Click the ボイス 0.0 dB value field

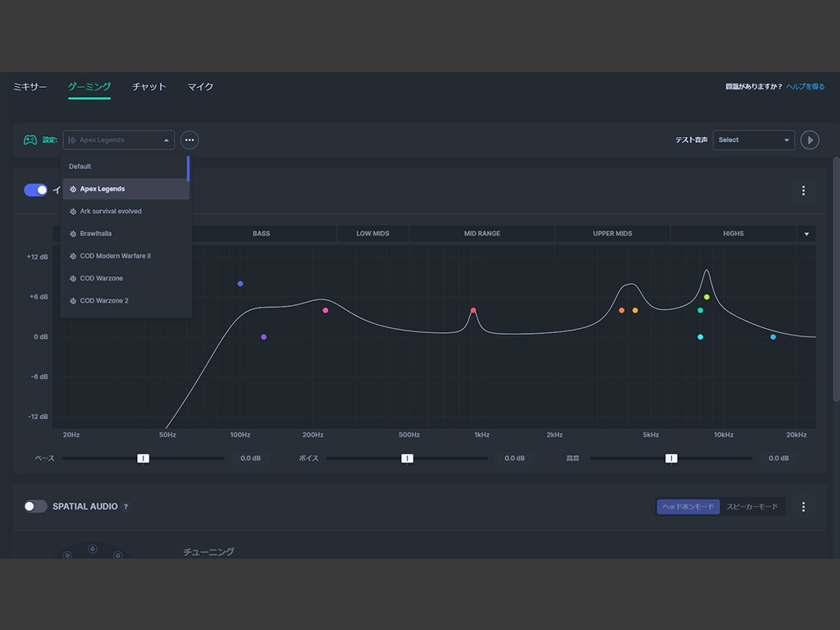click(x=514, y=459)
